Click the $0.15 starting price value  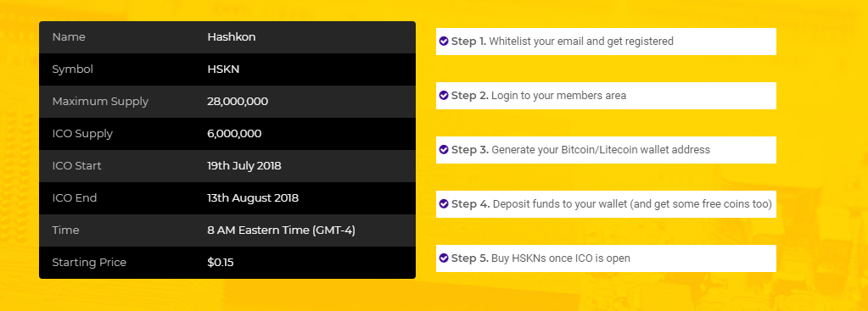[x=221, y=263]
